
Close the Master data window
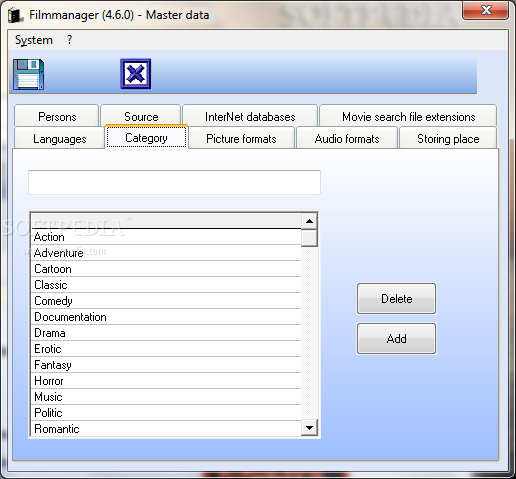click(x=486, y=10)
